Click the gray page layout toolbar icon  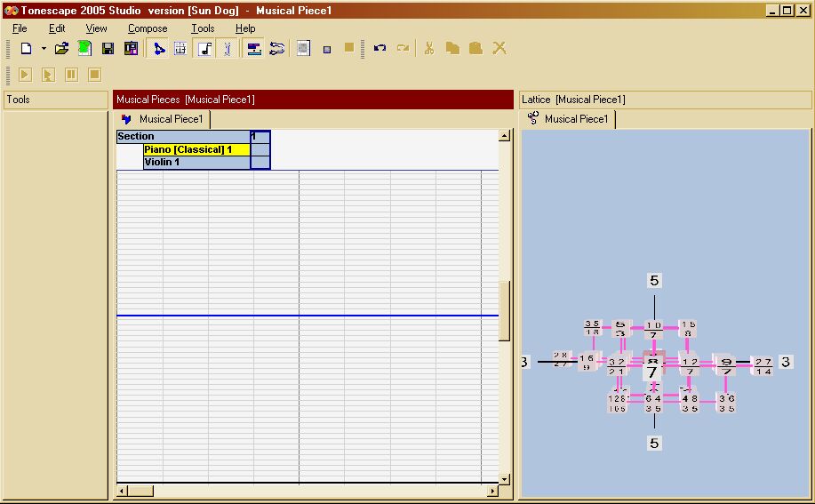coord(304,49)
